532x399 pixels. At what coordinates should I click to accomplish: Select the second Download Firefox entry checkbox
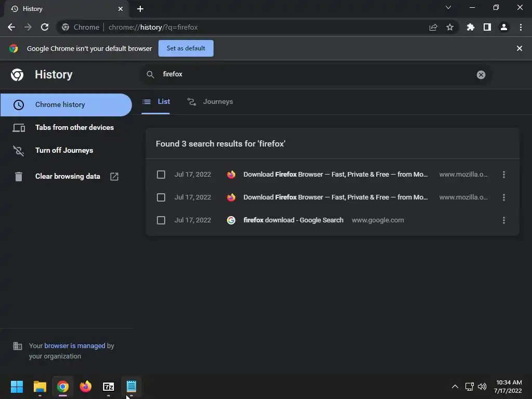click(x=161, y=197)
